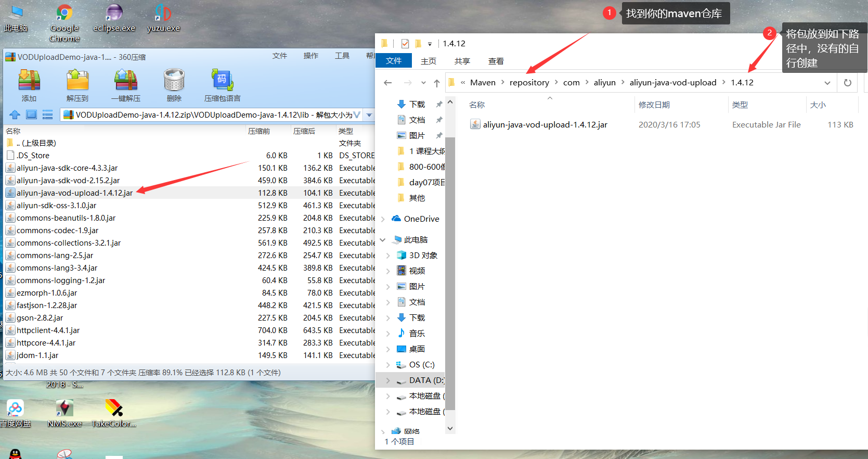Open the recent locations dropdown beside forward arrow
868x459 pixels.
click(423, 83)
